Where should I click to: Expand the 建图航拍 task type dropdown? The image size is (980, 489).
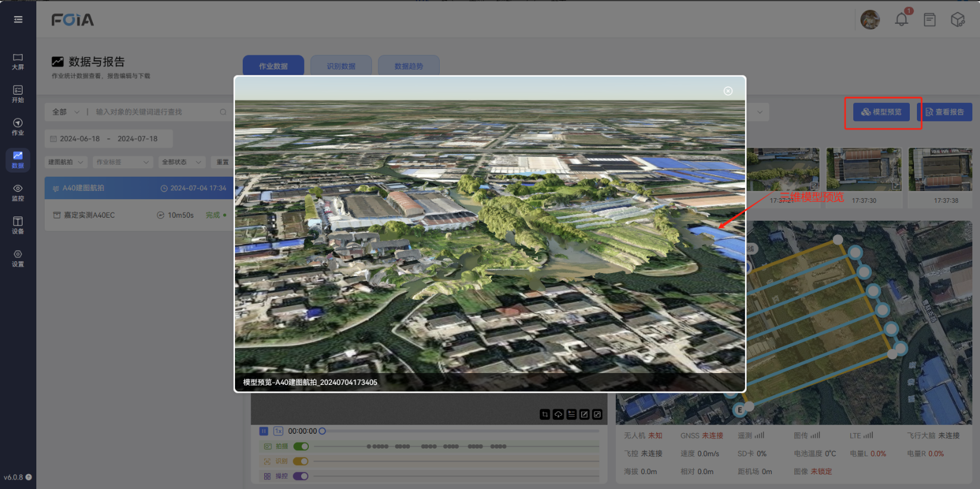coord(65,162)
